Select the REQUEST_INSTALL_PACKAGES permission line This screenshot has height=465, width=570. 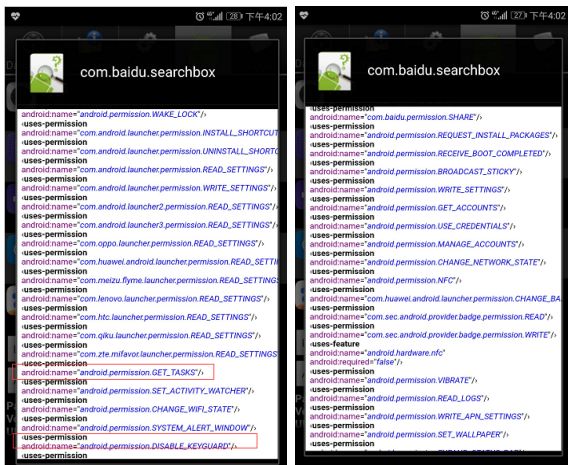[433, 135]
